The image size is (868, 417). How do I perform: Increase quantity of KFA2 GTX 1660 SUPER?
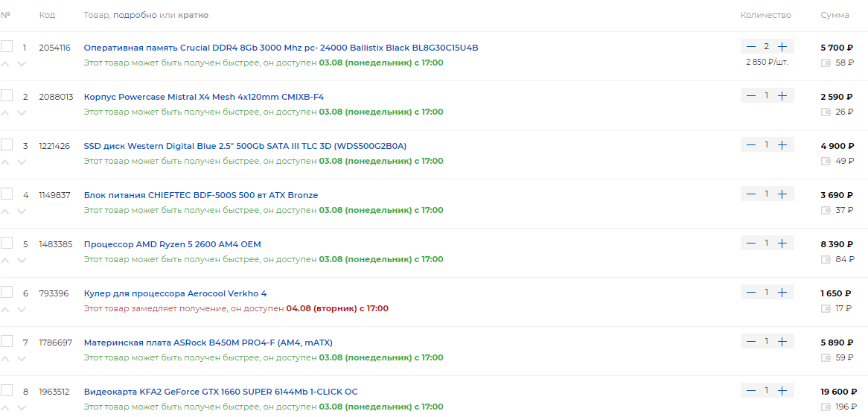click(x=782, y=390)
